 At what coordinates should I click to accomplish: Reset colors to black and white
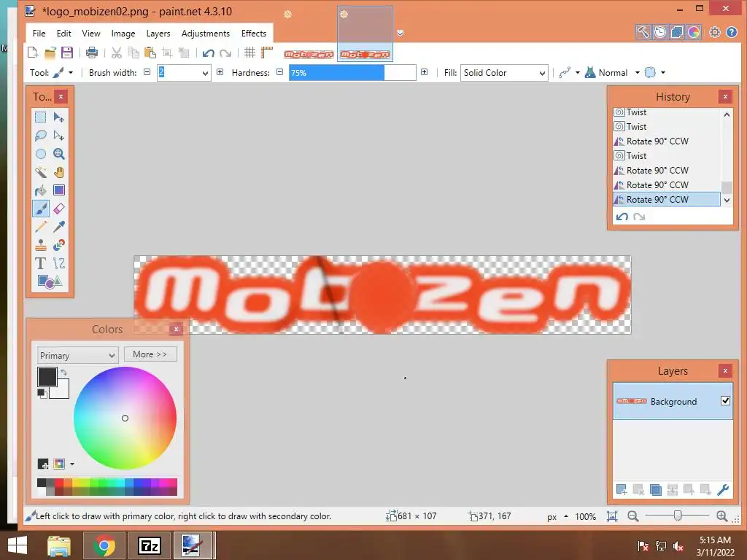42,393
